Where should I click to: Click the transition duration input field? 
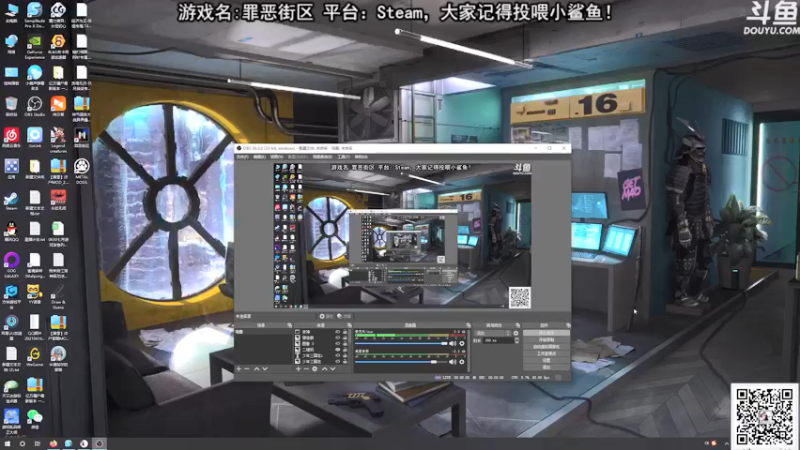pos(498,340)
